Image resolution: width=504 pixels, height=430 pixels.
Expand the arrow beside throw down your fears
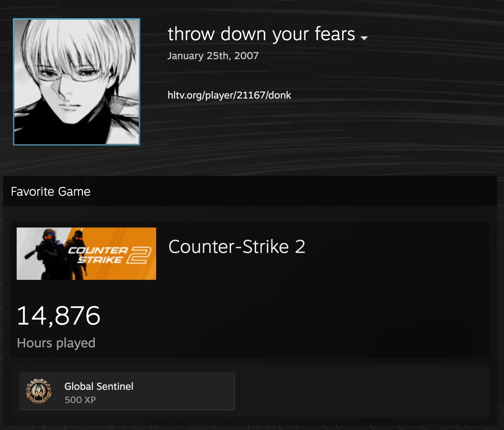pos(364,38)
